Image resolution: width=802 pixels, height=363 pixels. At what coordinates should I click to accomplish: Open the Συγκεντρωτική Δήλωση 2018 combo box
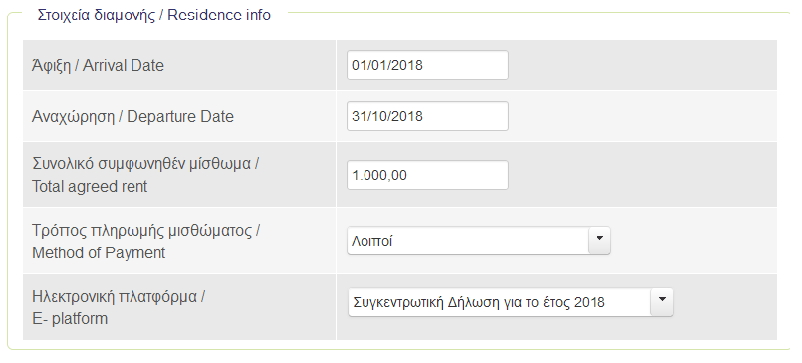510,302
